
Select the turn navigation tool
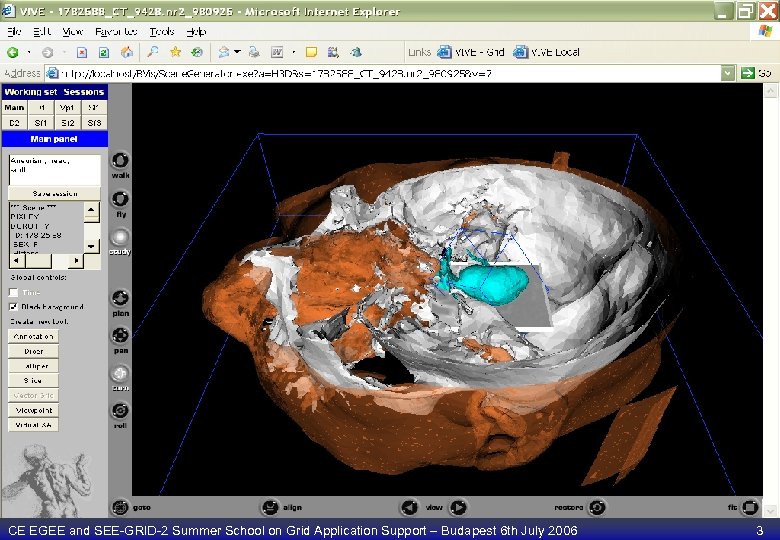coord(120,373)
